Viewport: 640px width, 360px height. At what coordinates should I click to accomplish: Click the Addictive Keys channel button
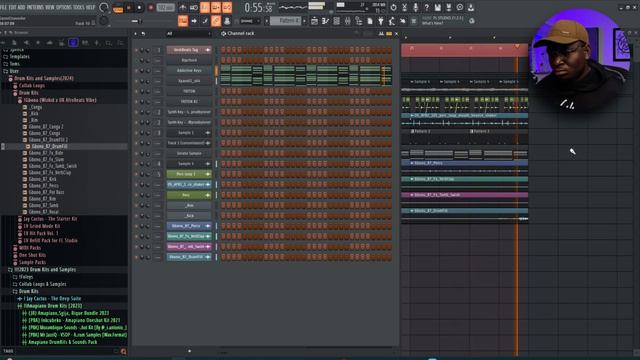tap(189, 71)
